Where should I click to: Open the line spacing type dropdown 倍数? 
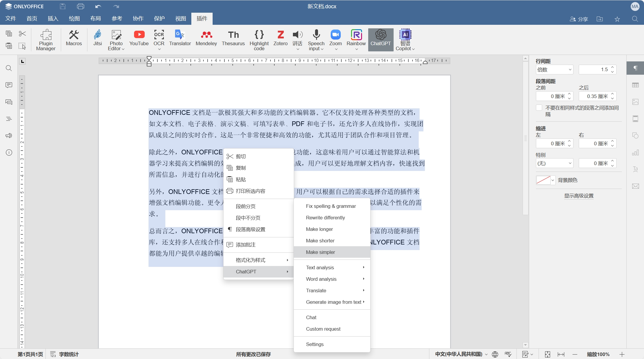point(555,70)
